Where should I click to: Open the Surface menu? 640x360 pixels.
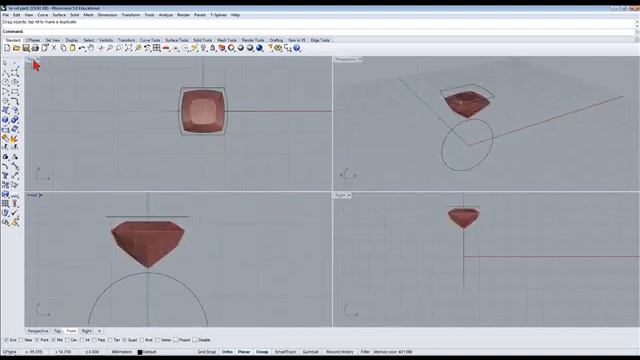point(59,15)
